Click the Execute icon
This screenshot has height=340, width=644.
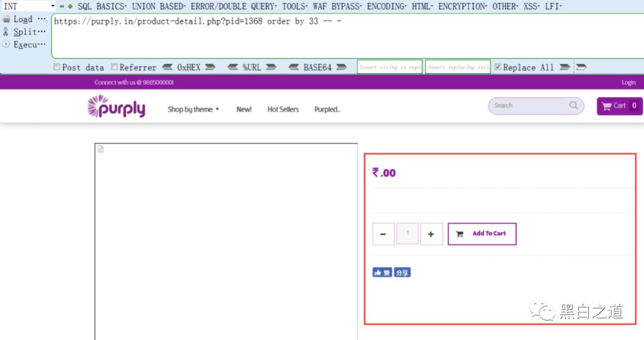(6, 44)
